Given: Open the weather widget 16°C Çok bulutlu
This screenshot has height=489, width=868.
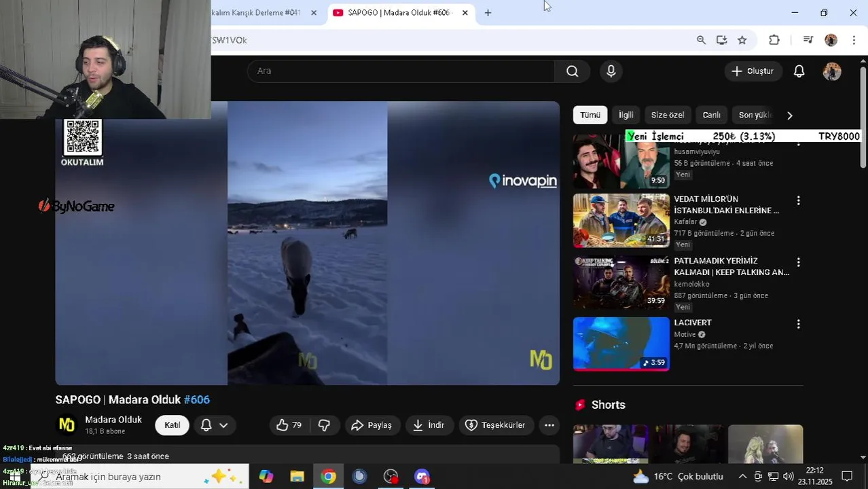Looking at the screenshot, I should (678, 477).
